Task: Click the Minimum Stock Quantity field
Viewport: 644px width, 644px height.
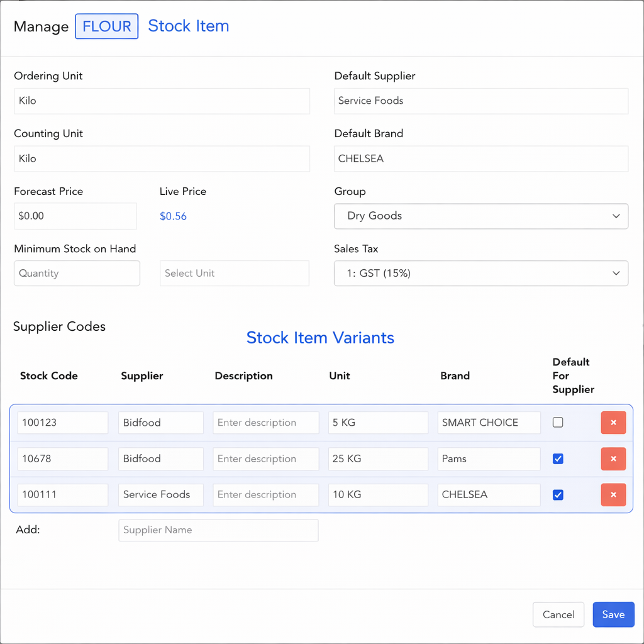Action: click(77, 273)
